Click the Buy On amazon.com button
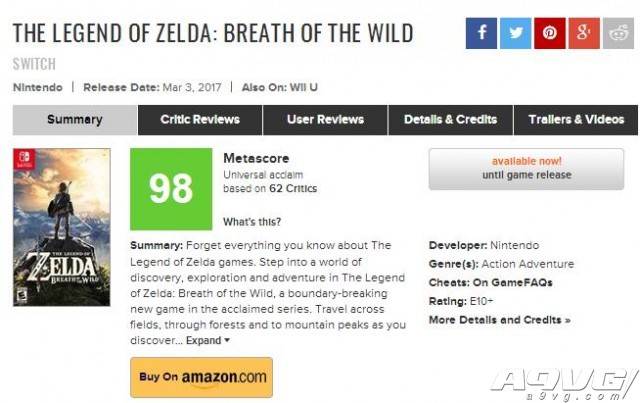The height and width of the screenshot is (403, 640). (202, 377)
